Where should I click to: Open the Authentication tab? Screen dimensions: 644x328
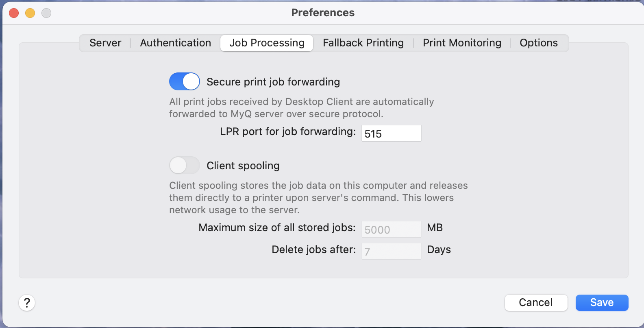175,43
